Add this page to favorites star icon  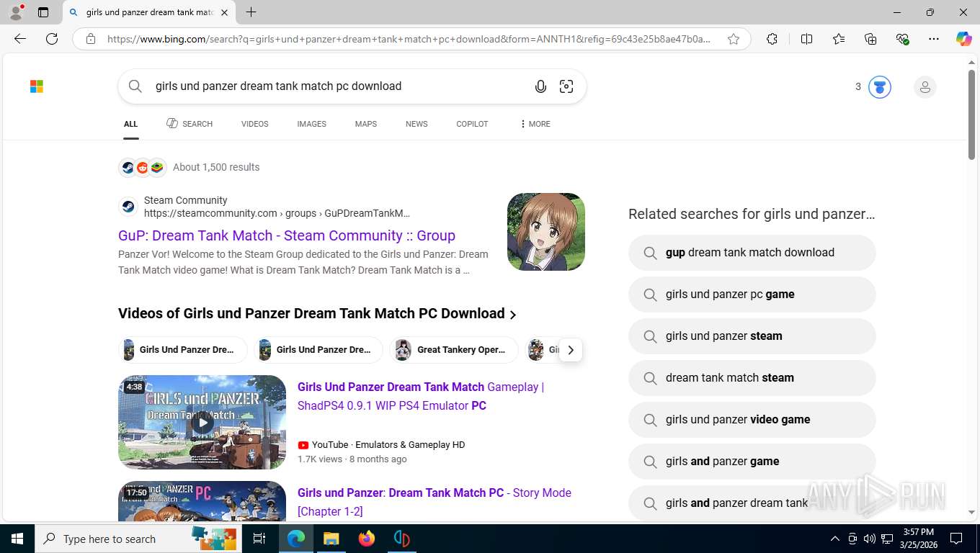pos(734,39)
